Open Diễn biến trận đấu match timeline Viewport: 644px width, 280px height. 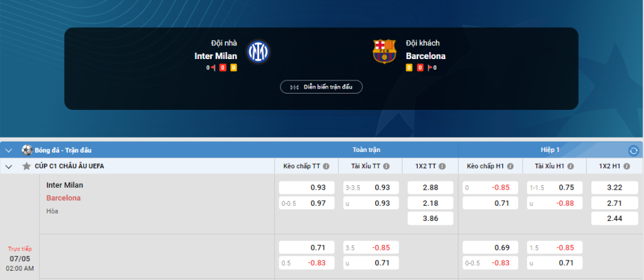click(321, 87)
